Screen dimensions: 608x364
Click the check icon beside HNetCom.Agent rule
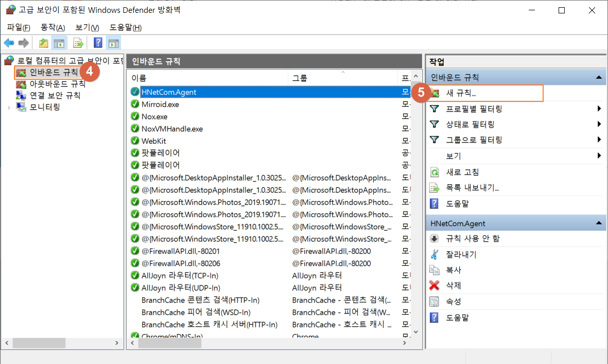click(x=135, y=92)
